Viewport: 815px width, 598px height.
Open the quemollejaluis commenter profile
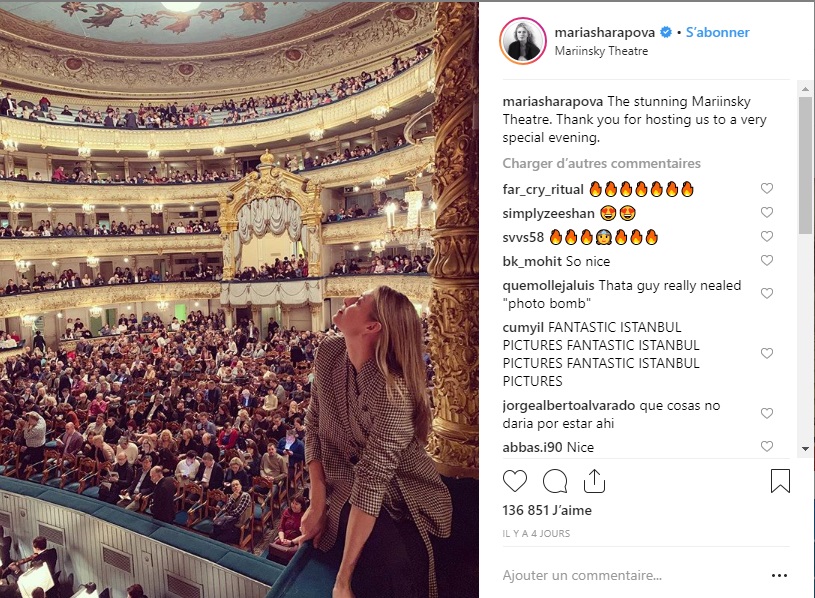click(x=548, y=285)
